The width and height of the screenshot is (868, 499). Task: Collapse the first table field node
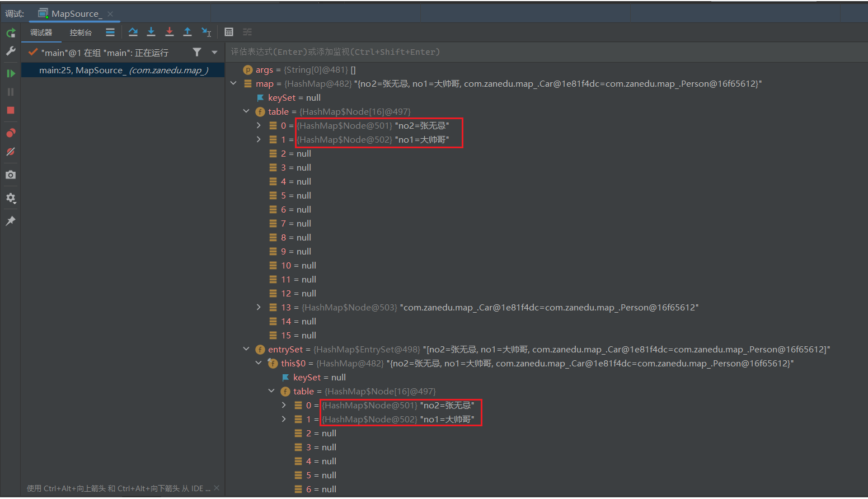(246, 111)
